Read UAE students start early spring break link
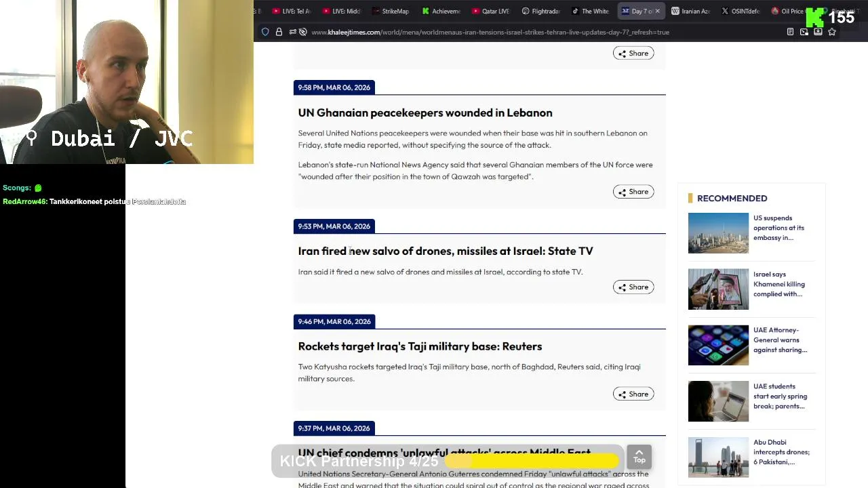Image resolution: width=868 pixels, height=488 pixels. point(781,396)
